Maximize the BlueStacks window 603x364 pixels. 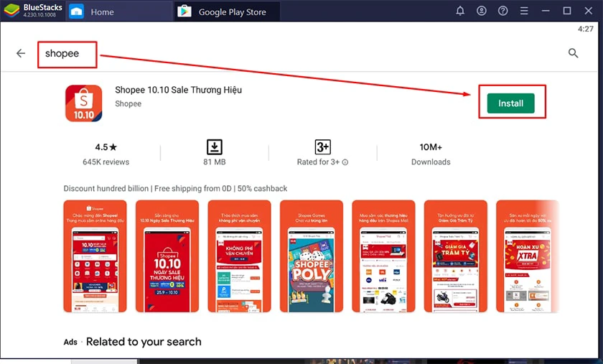[x=567, y=11]
